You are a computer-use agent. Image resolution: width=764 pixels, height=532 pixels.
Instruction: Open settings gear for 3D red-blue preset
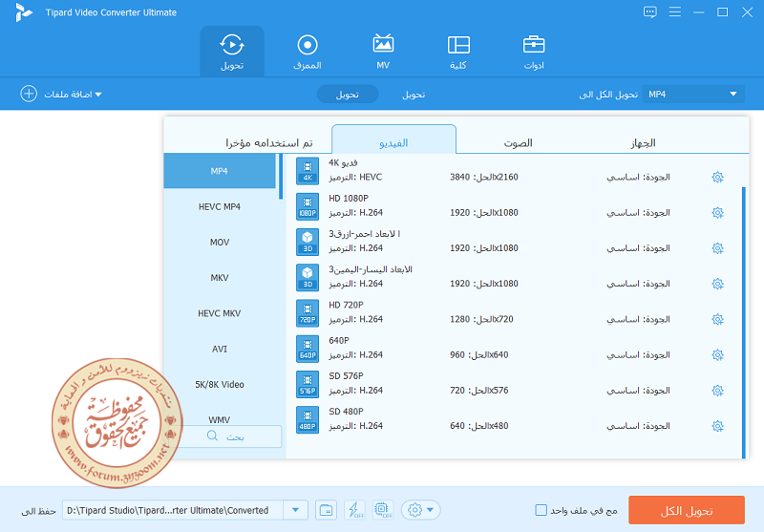click(x=718, y=248)
